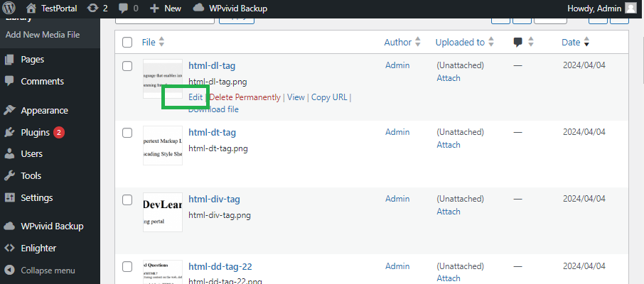Open the Appearance menu in sidebar
This screenshot has height=284, width=644.
click(x=44, y=110)
